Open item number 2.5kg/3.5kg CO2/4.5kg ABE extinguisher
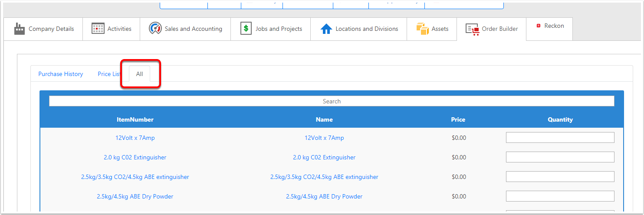Viewport: 644px width, 215px height. tap(135, 177)
